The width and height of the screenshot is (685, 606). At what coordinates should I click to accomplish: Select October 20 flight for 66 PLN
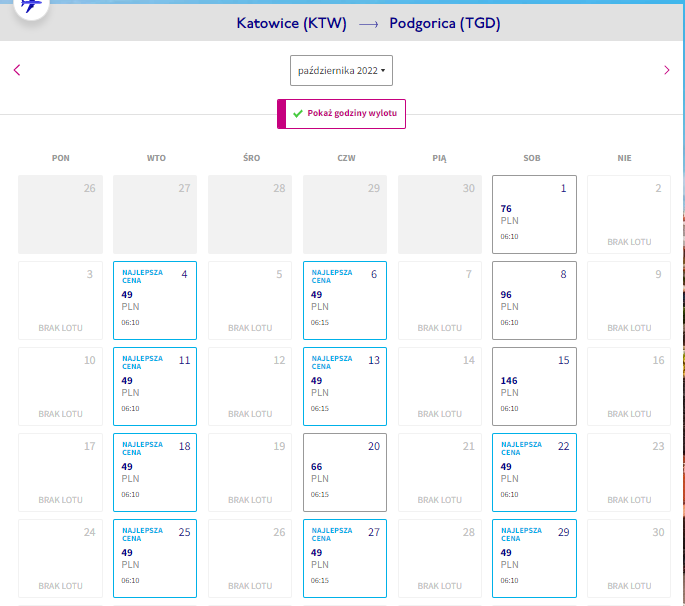[x=345, y=473]
